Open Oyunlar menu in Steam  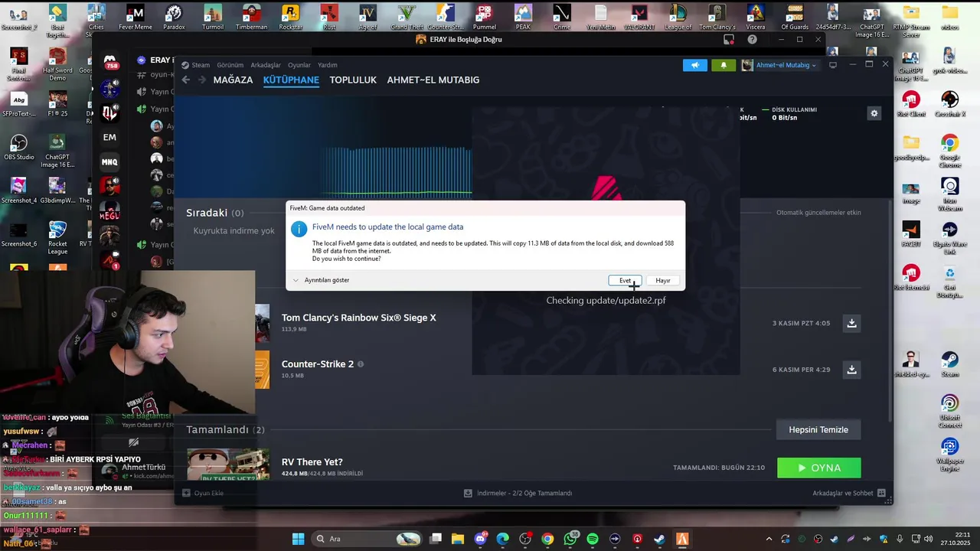(299, 65)
